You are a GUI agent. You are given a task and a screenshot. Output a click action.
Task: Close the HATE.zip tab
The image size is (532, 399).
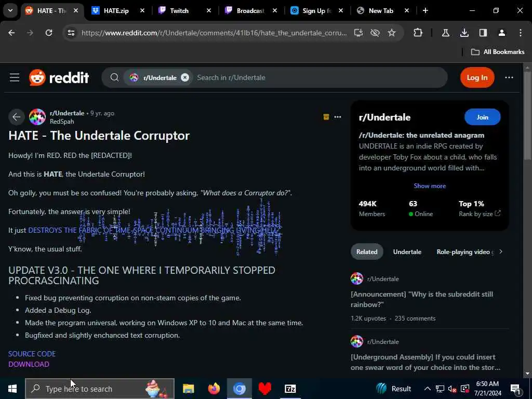click(x=142, y=11)
